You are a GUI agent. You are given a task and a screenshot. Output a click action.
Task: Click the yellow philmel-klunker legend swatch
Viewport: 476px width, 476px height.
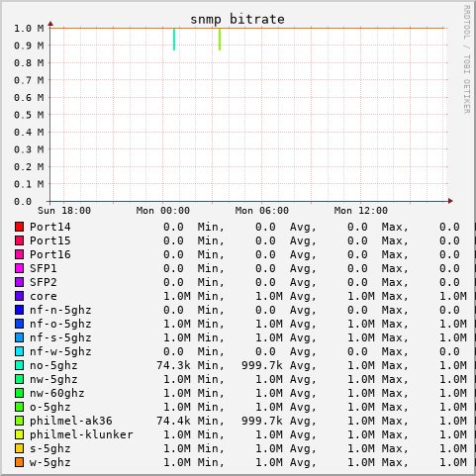[x=19, y=434]
